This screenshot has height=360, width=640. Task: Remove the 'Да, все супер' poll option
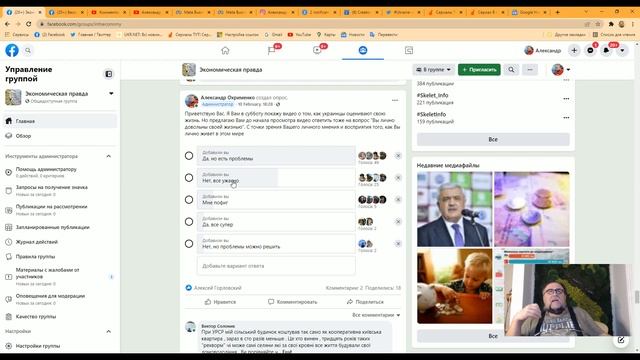coord(398,222)
